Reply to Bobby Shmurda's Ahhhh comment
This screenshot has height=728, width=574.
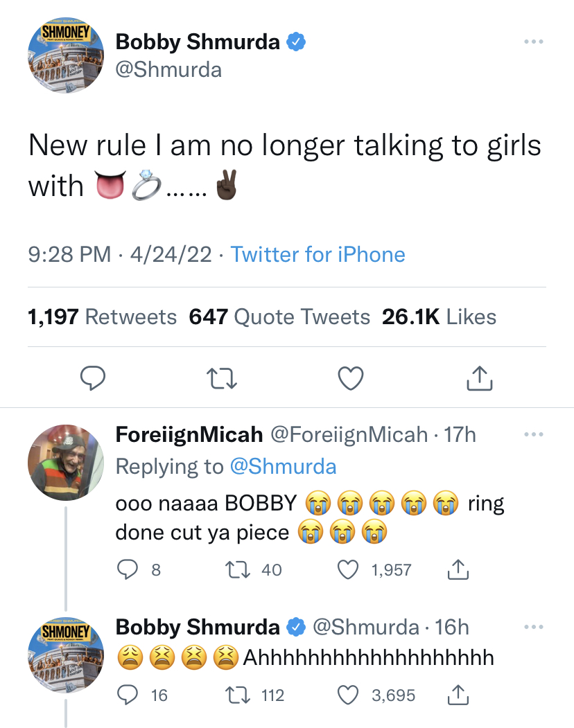127,694
